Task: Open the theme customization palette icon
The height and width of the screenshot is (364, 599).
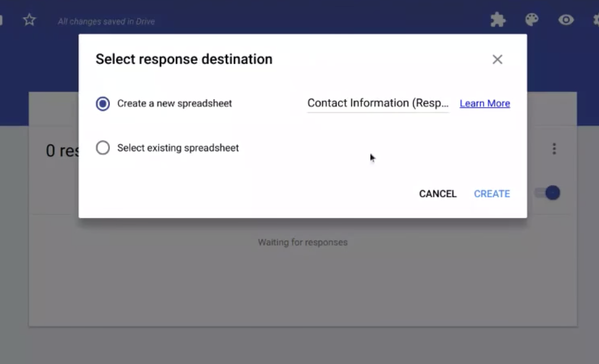Action: 532,20
